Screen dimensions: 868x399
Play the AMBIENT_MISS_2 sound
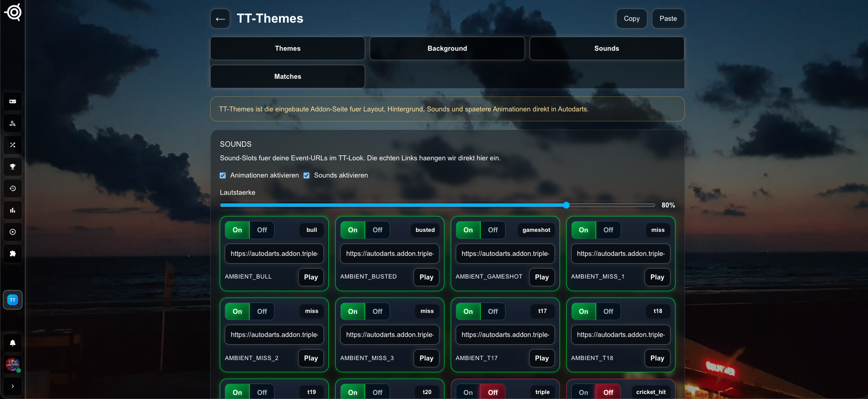(311, 358)
